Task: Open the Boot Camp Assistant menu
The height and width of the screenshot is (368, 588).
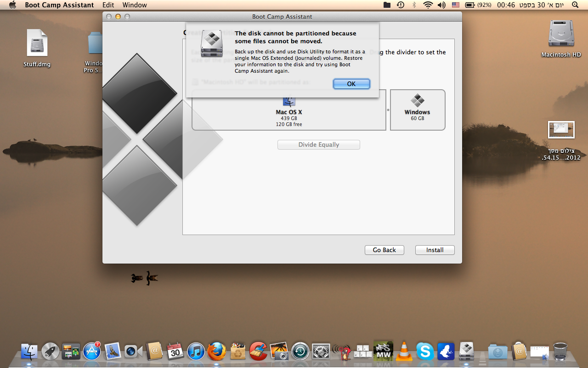Action: tap(59, 5)
